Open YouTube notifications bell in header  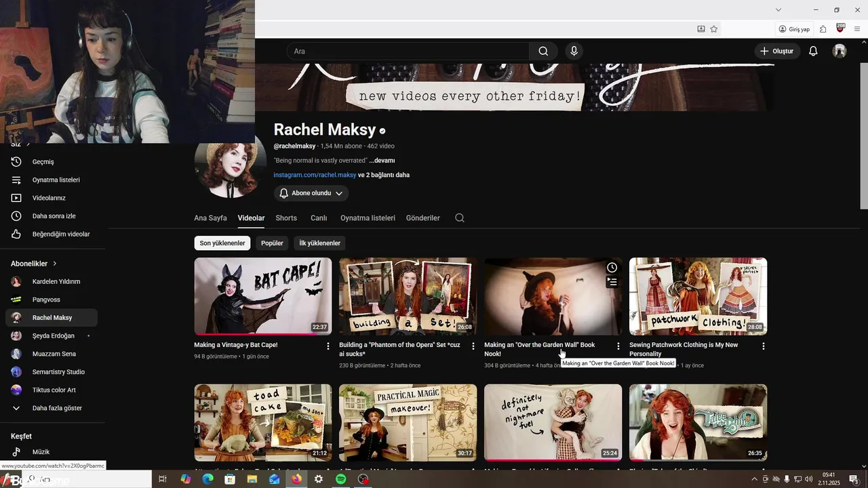(x=813, y=51)
